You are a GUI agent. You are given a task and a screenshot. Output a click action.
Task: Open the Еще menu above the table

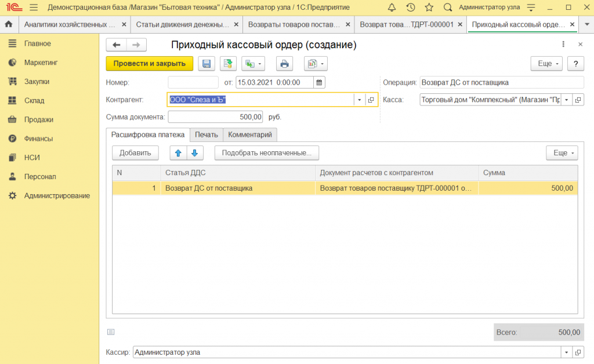tap(562, 153)
